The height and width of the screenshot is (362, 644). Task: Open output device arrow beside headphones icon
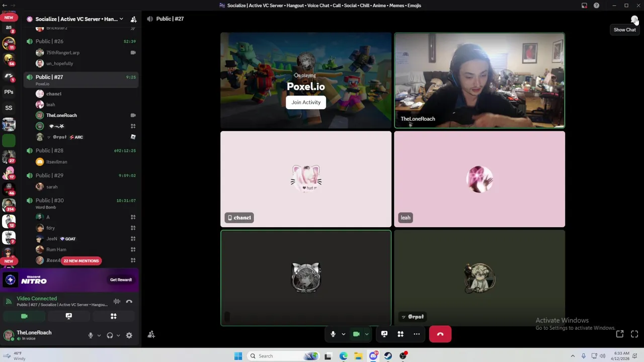pos(118,335)
